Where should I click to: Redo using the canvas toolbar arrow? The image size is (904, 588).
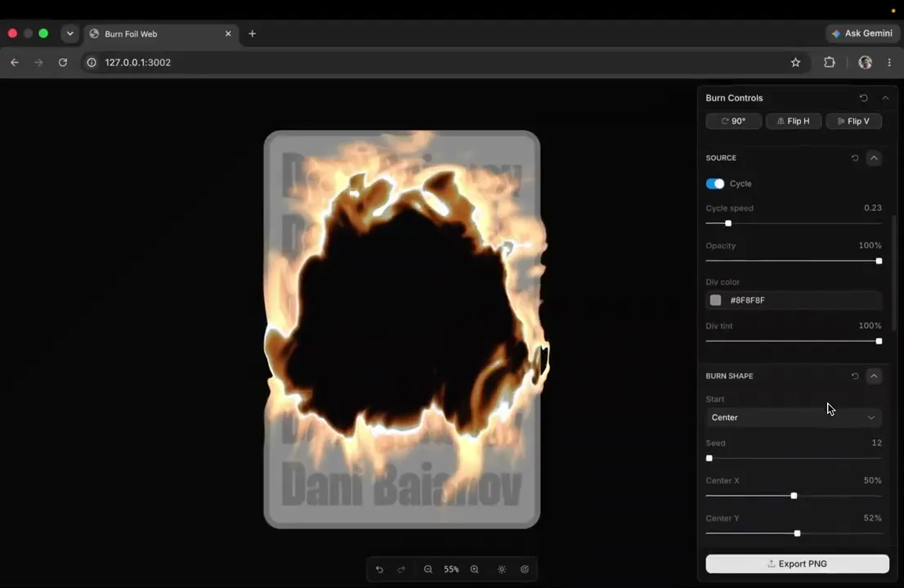click(x=401, y=569)
